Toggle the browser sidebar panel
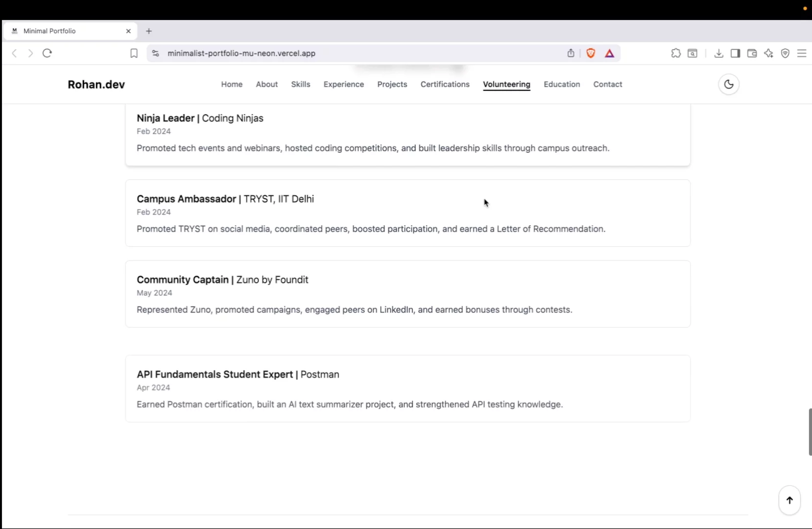This screenshot has width=812, height=529. click(x=735, y=53)
